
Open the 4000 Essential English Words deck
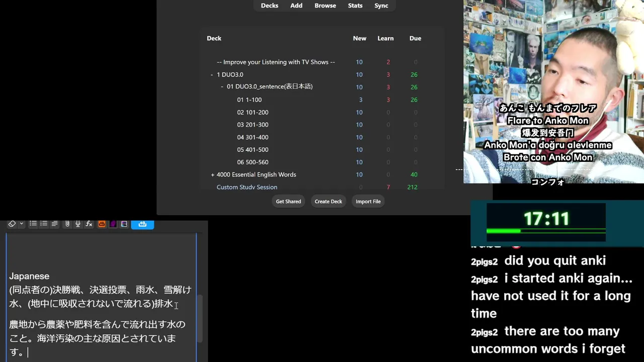coord(256,174)
